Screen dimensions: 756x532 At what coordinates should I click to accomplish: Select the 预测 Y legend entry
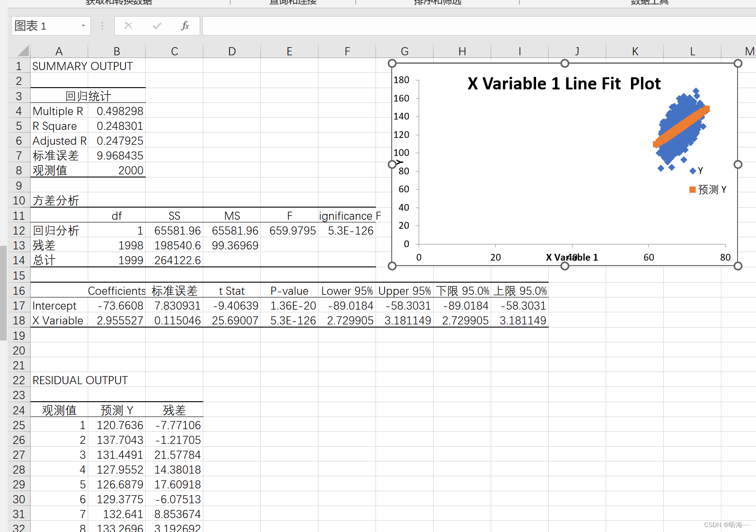point(708,190)
